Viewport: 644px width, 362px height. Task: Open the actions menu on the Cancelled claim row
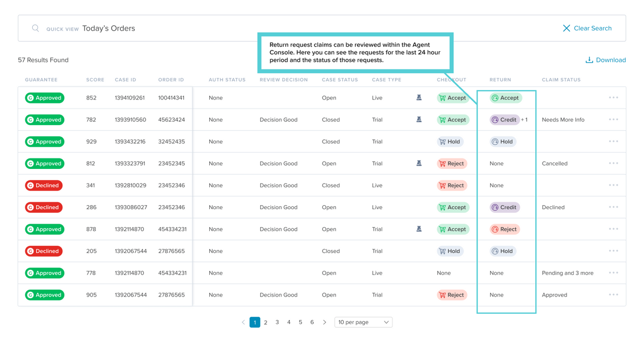613,163
